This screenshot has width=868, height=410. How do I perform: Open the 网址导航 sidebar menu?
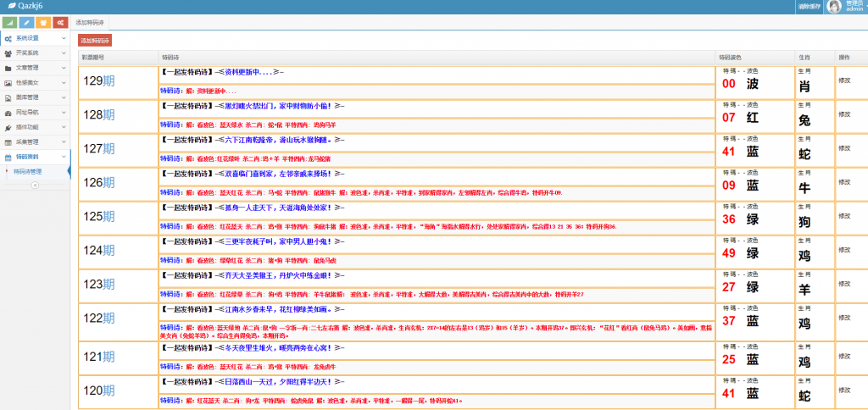point(34,112)
